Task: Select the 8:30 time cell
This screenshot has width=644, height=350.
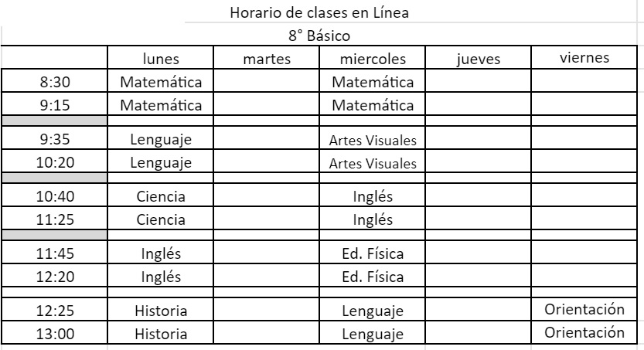Action: click(x=55, y=81)
